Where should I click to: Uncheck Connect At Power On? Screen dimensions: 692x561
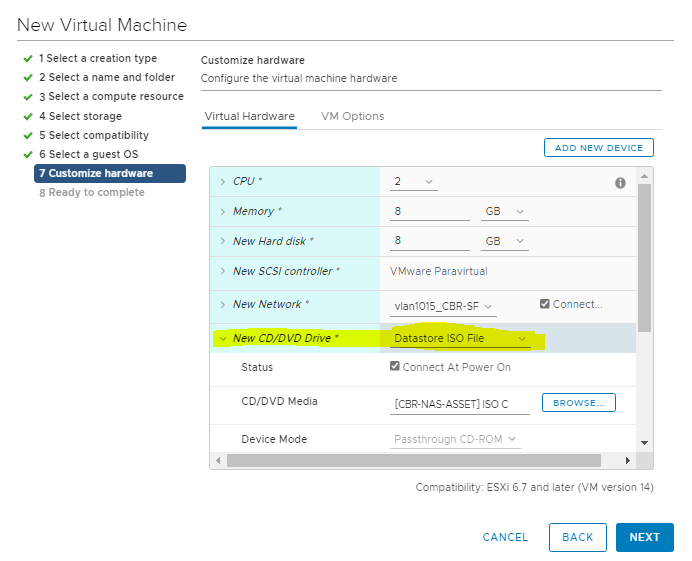[396, 367]
